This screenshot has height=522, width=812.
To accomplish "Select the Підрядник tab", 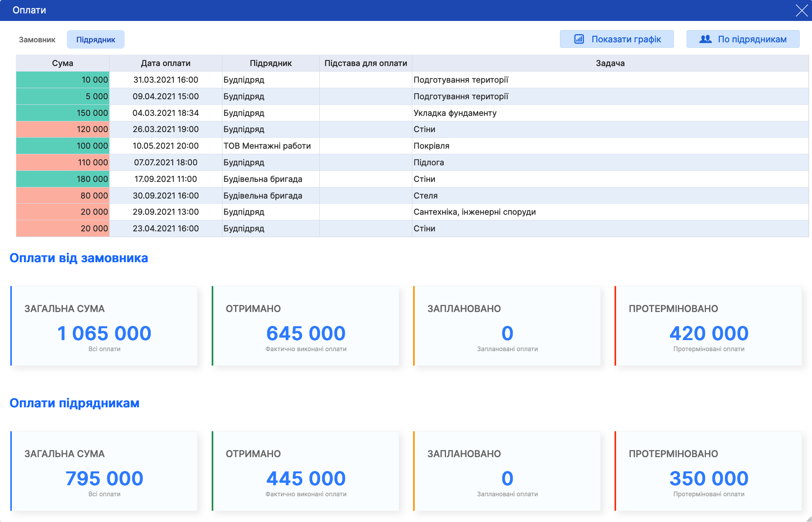I will pyautogui.click(x=96, y=40).
